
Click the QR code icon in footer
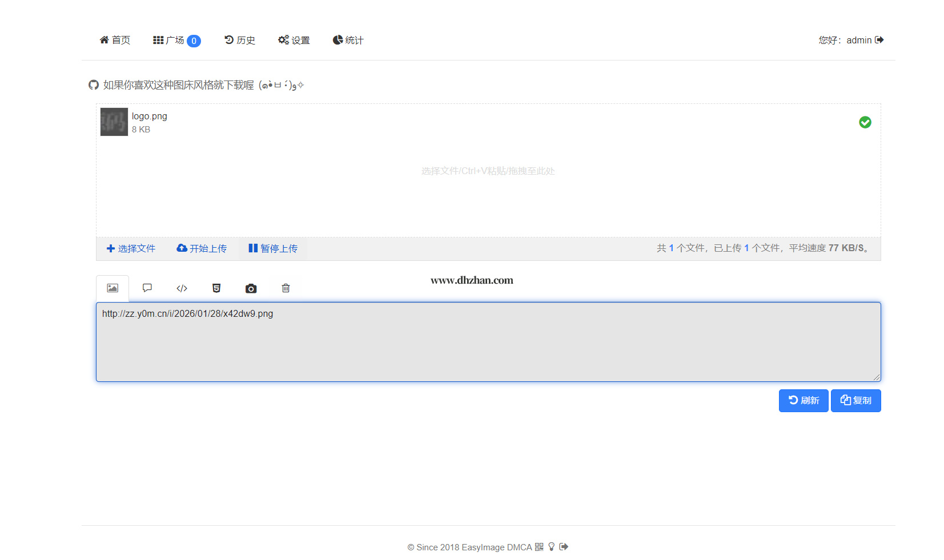click(x=539, y=547)
